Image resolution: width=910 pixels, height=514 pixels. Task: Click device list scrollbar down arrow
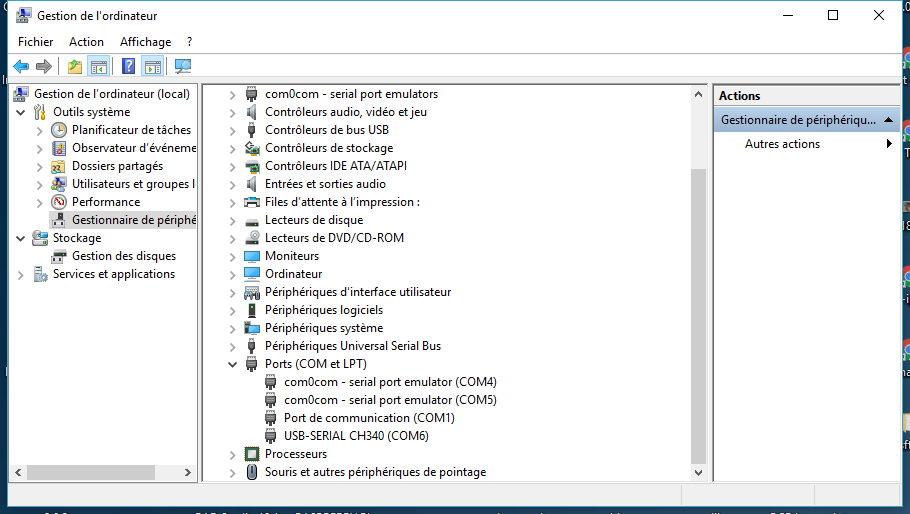pos(698,473)
